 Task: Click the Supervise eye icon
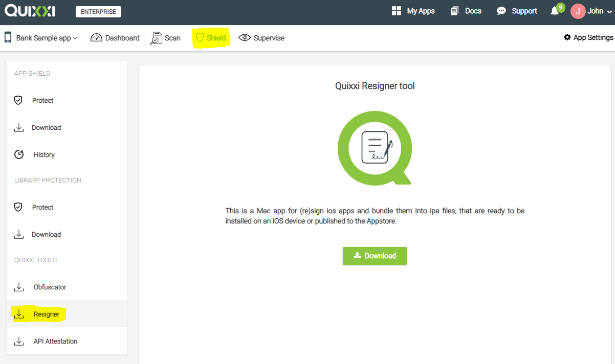(245, 38)
